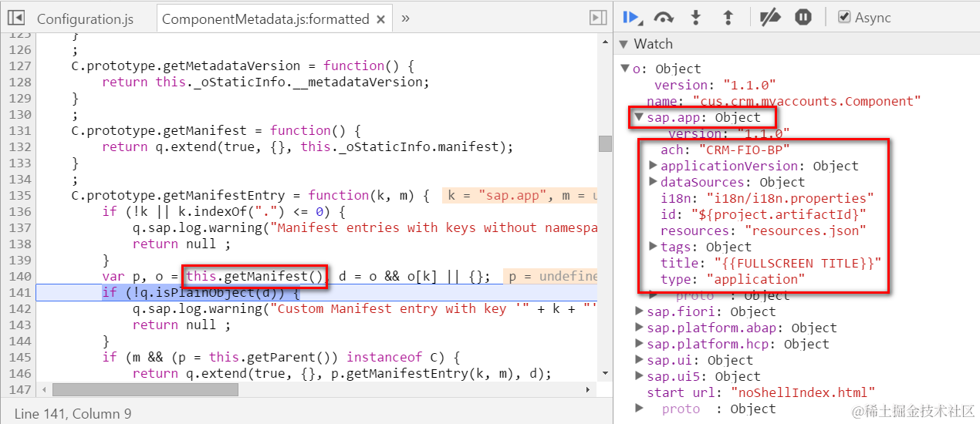
Task: Step into next function call
Action: pyautogui.click(x=695, y=17)
